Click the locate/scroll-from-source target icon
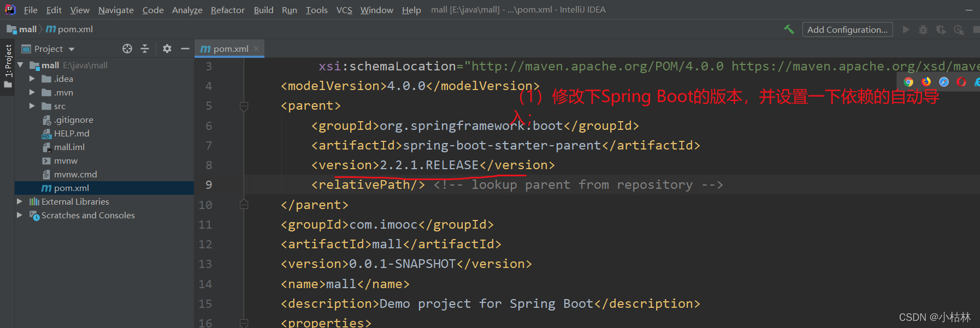The height and width of the screenshot is (328, 980). pos(127,49)
